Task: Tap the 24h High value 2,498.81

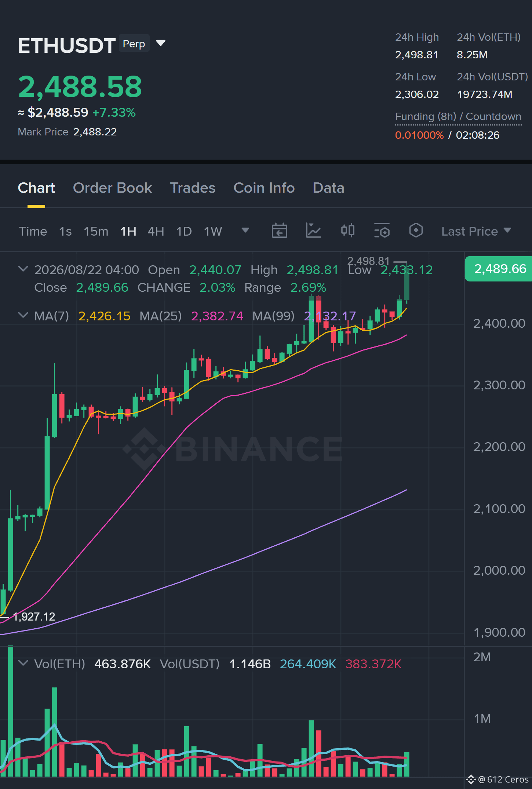Action: point(416,55)
